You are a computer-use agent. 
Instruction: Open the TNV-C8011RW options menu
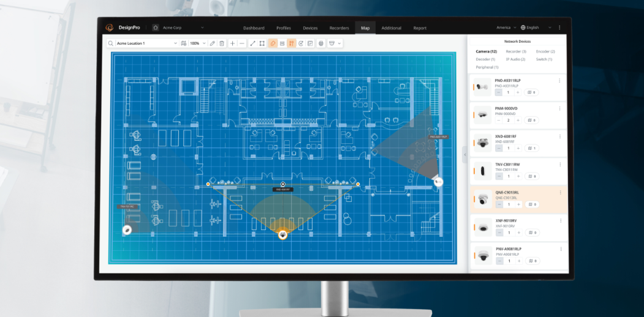pyautogui.click(x=560, y=165)
